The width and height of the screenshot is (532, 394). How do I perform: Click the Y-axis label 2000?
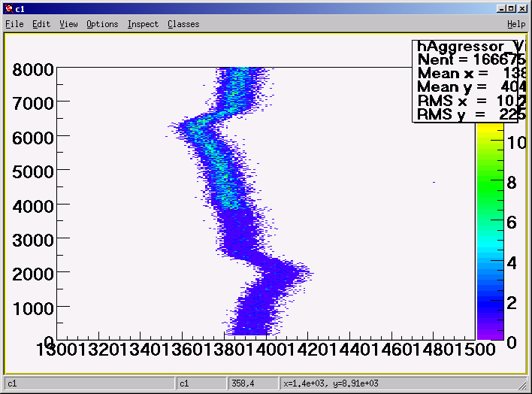[x=33, y=274]
